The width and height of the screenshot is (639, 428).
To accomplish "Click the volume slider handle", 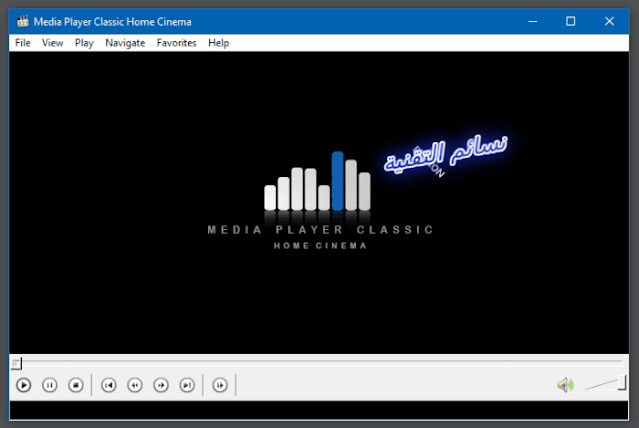I will [622, 383].
